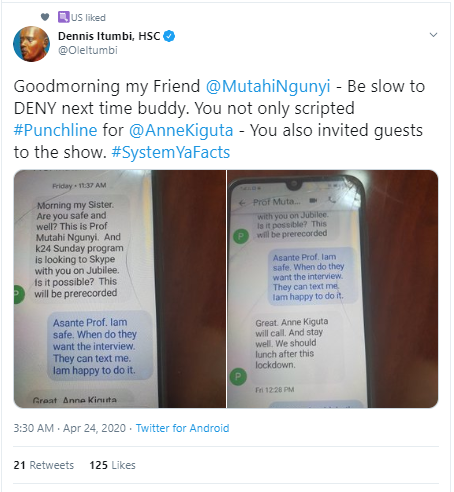Open the tweet options chevron menu
Image resolution: width=454 pixels, height=492 pixels.
433,35
